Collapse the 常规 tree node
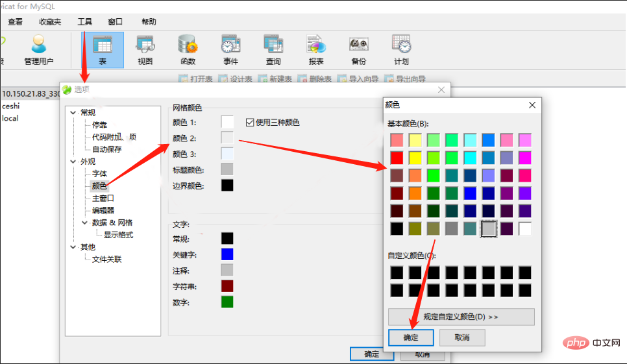 (73, 113)
